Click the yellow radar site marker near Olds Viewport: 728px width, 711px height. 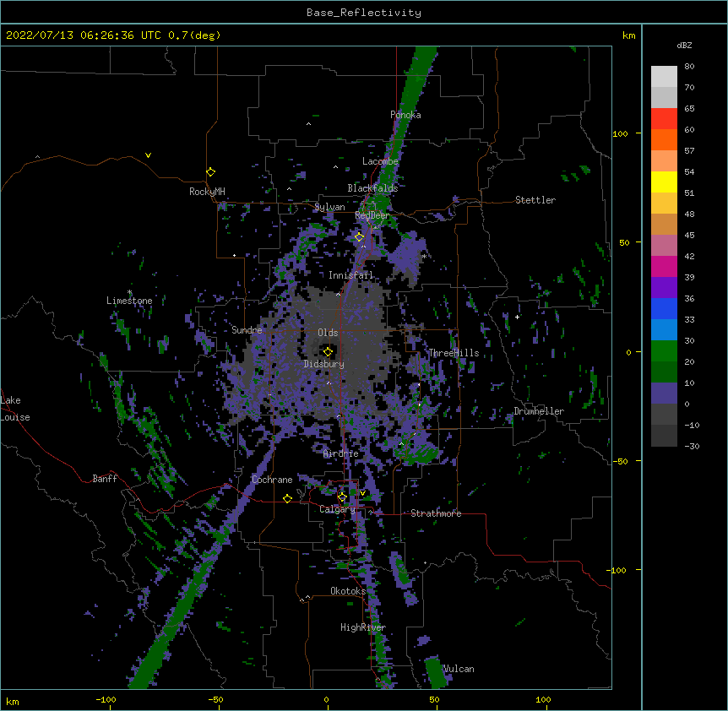328,352
